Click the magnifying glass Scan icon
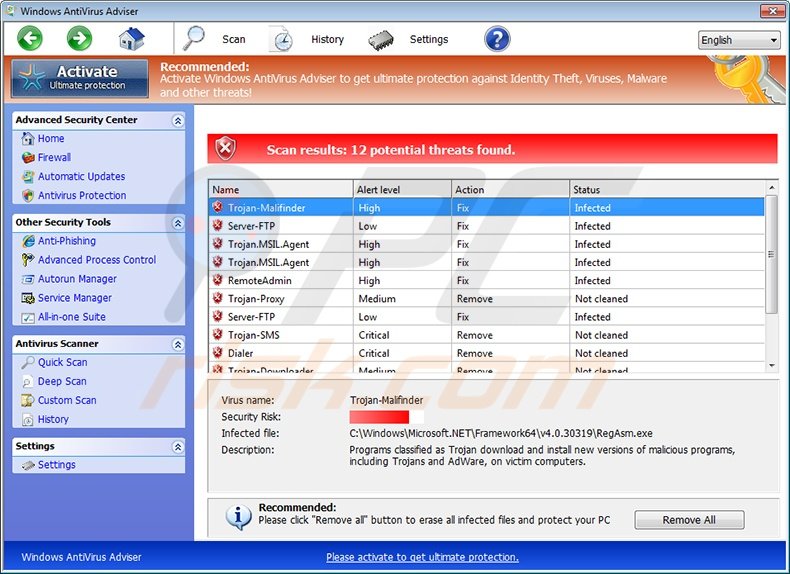The width and height of the screenshot is (790, 574). (x=194, y=38)
